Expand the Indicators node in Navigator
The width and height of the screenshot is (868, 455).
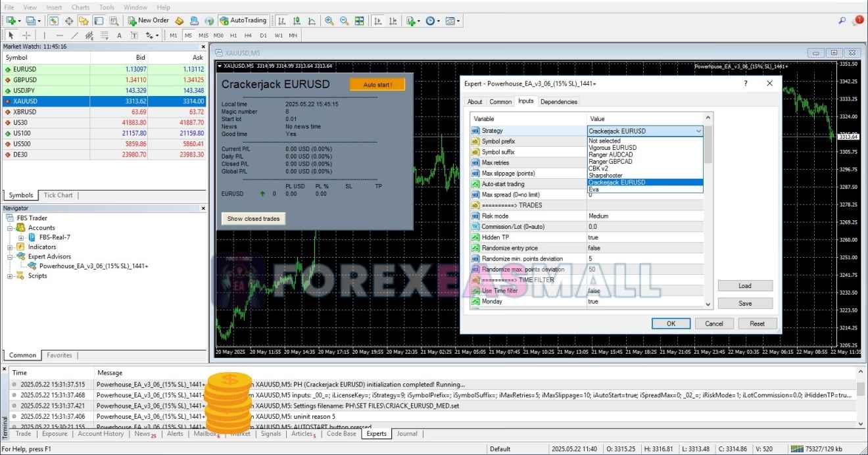(11, 247)
